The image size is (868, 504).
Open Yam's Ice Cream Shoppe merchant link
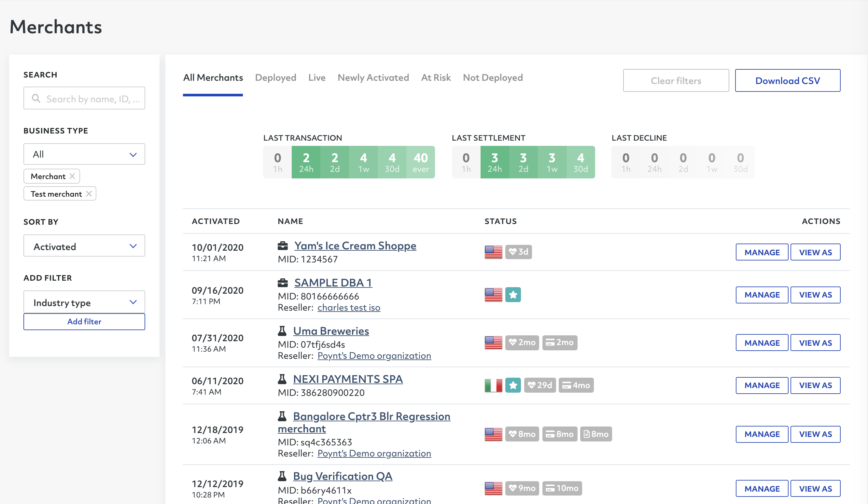(x=355, y=245)
